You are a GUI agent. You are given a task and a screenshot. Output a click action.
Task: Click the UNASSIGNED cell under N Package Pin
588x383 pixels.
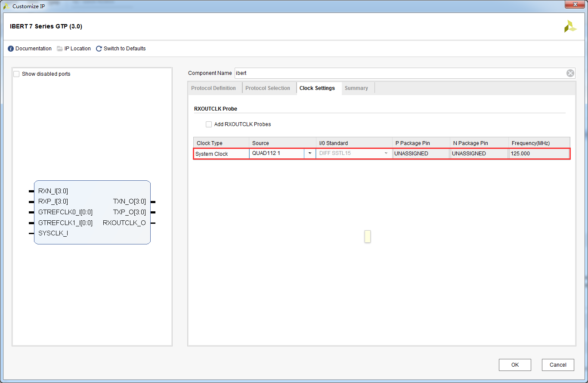coord(479,154)
